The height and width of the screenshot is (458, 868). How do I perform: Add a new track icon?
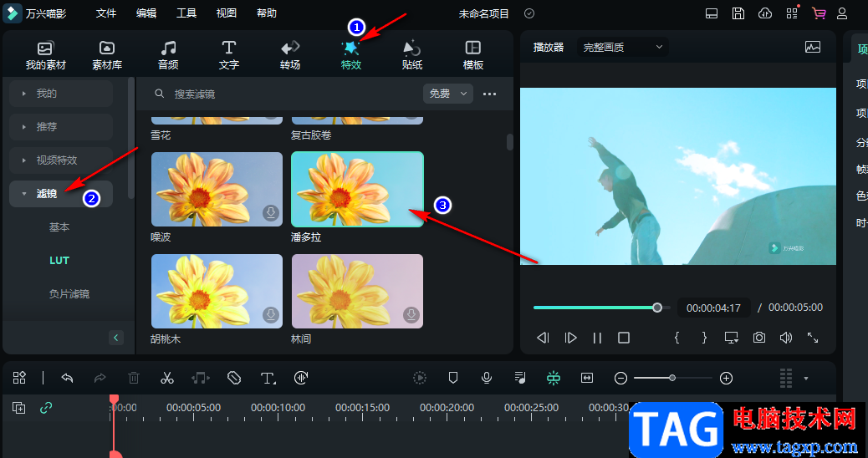click(19, 408)
